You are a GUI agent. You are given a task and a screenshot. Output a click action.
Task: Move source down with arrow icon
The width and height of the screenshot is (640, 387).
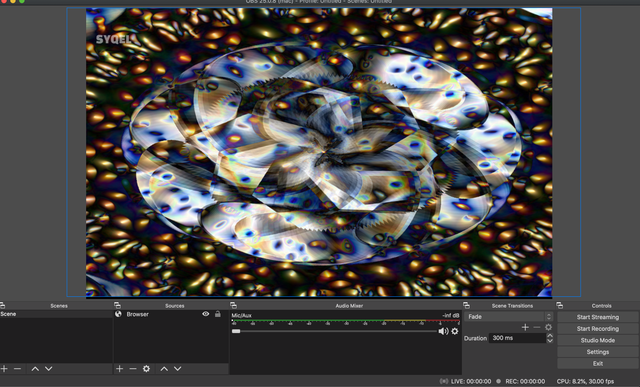point(178,369)
